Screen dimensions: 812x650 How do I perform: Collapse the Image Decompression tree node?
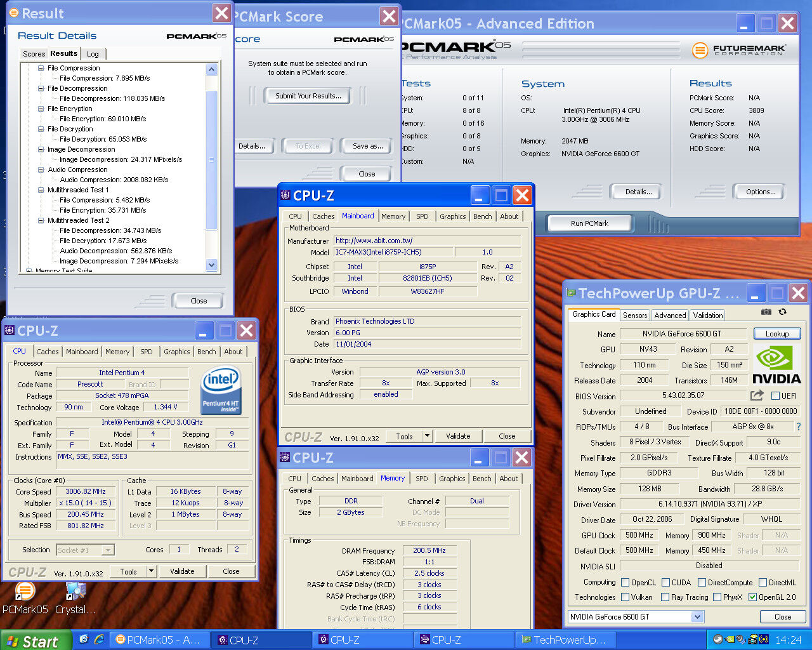(41, 149)
